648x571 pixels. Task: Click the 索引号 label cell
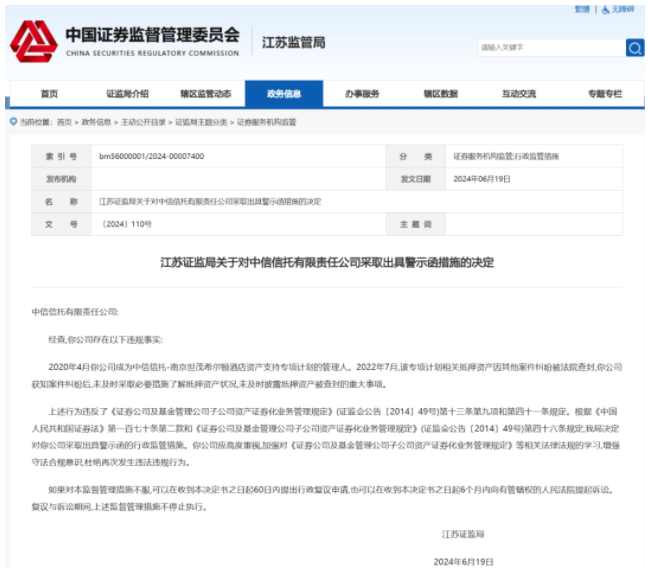click(61, 156)
